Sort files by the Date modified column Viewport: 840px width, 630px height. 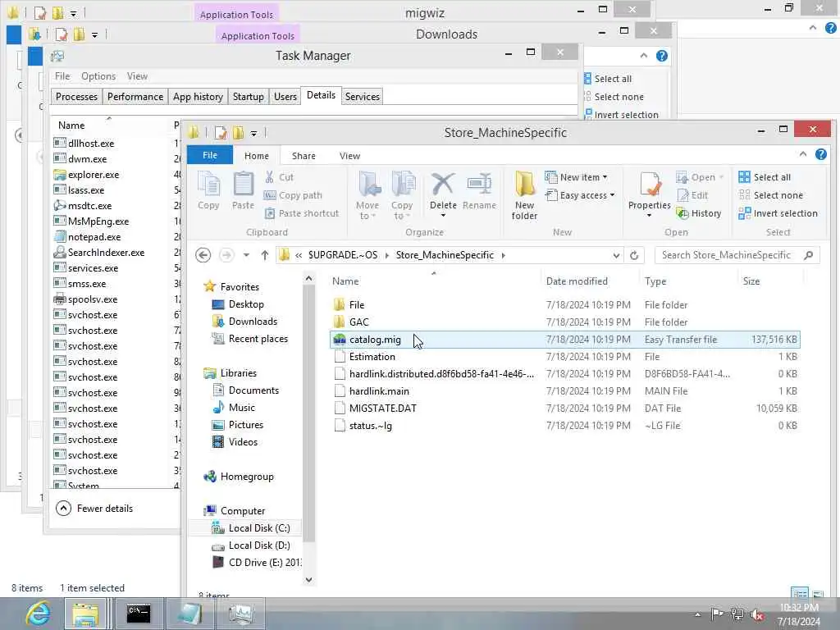tap(577, 281)
